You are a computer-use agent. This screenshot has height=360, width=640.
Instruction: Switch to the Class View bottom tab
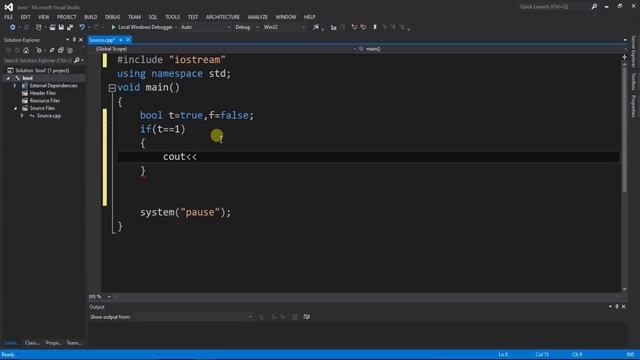(x=32, y=343)
